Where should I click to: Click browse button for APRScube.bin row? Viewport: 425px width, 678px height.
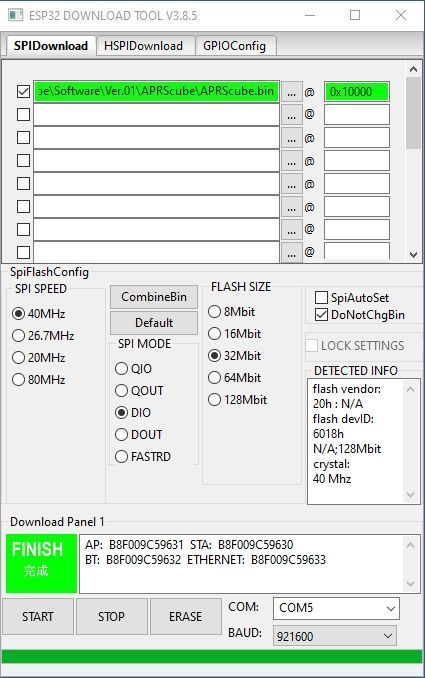pyautogui.click(x=291, y=92)
